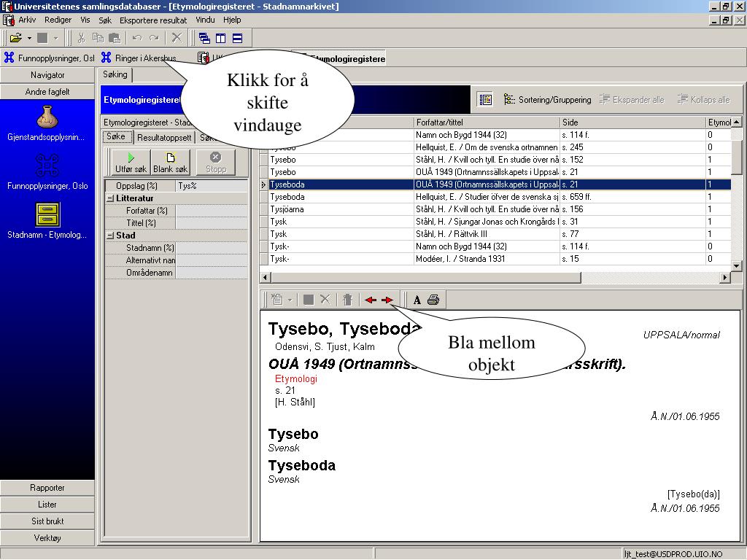Viewport: 747px width, 560px height.
Task: Click the Områdenamn input field
Action: pos(212,273)
